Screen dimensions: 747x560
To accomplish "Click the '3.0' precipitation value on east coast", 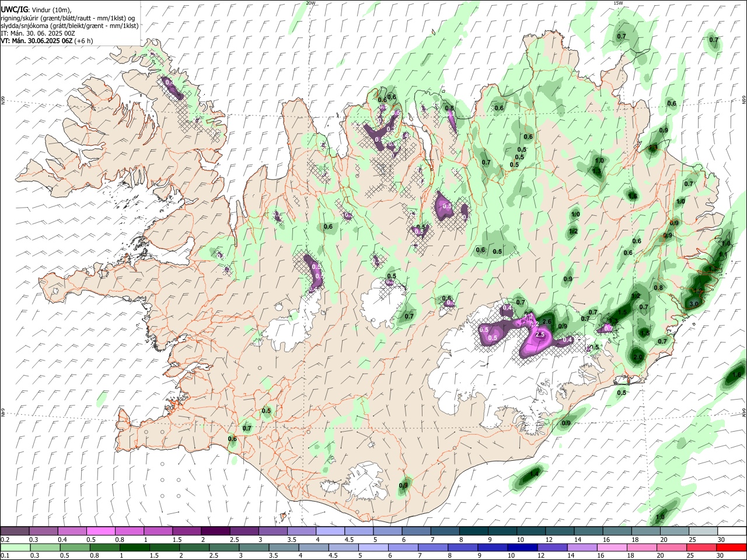I will point(694,304).
